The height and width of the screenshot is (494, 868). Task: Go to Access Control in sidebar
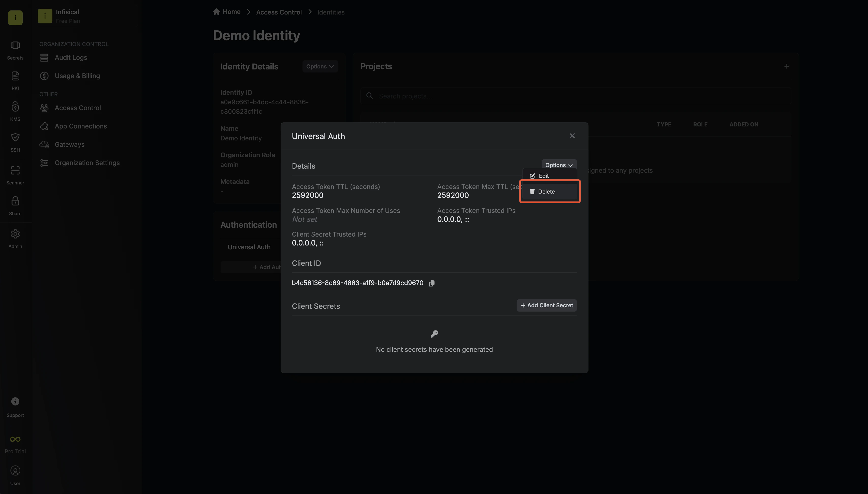tap(78, 108)
